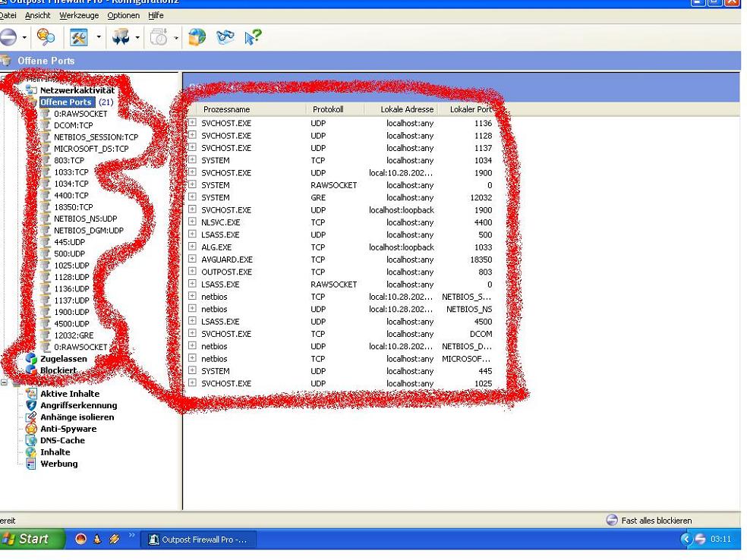The image size is (747, 560).
Task: Open the Optionen menu
Action: tap(124, 15)
